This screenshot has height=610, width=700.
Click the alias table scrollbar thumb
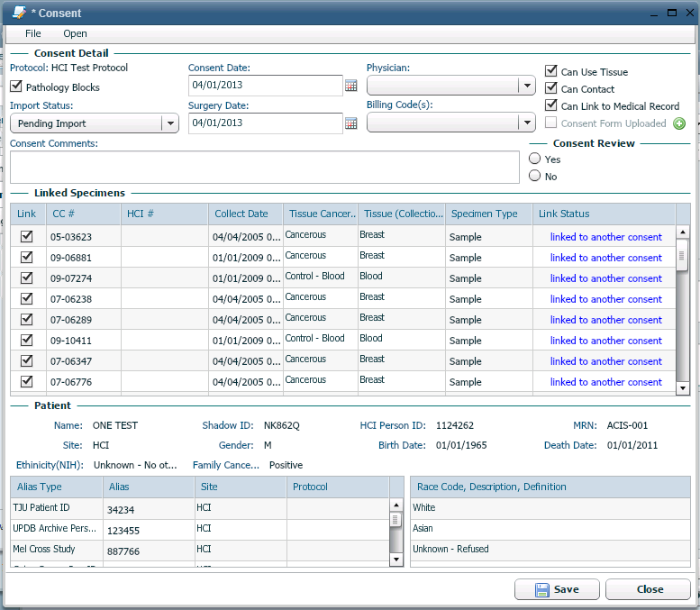click(395, 519)
